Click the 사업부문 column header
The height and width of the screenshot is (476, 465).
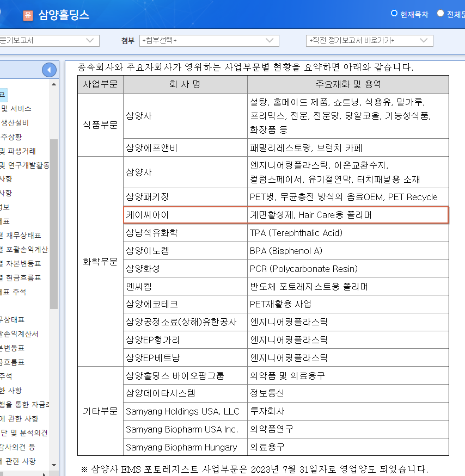tap(100, 84)
